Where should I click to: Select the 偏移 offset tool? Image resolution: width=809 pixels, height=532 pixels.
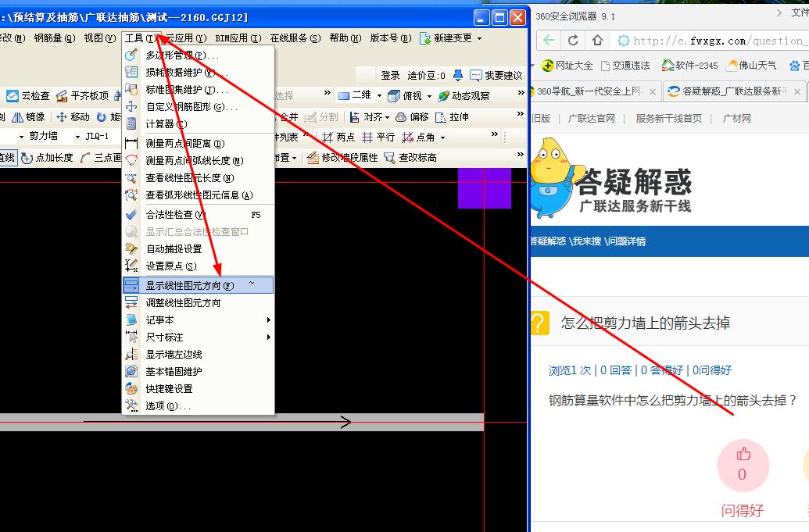(x=412, y=117)
